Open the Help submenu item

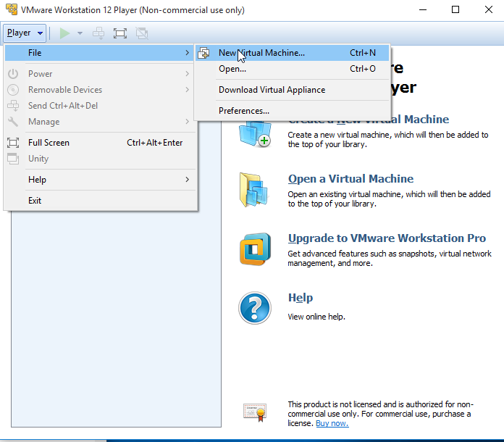tap(99, 180)
